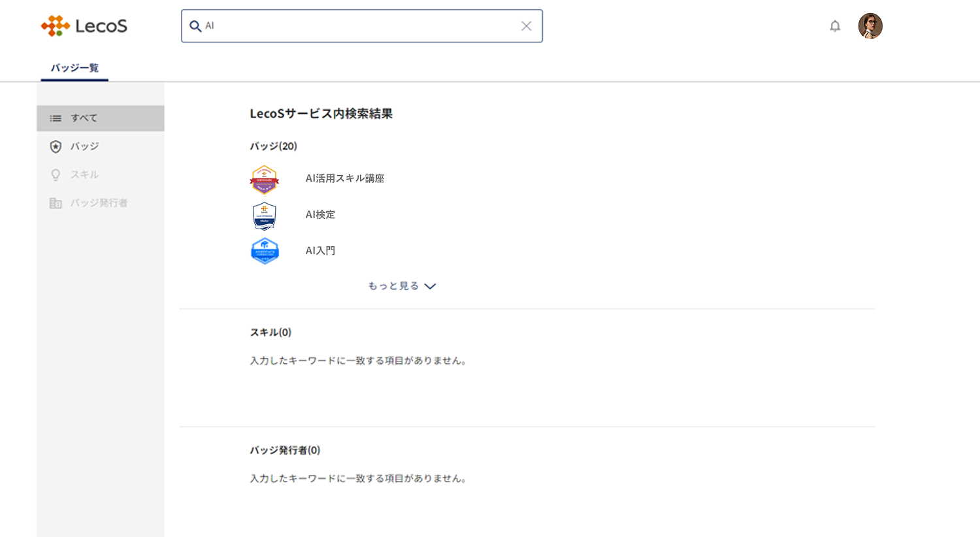Open your profile via the avatar photo
980x537 pixels.
870,25
